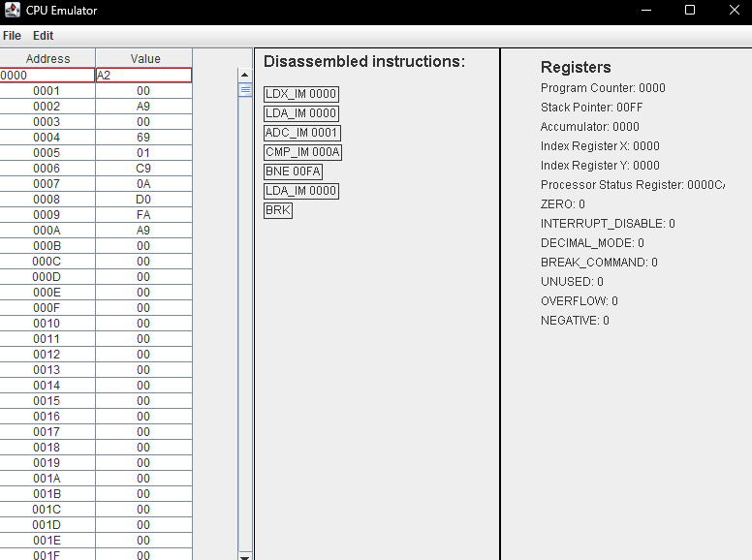The width and height of the screenshot is (752, 560).
Task: Click address cell 001E
Action: [47, 541]
